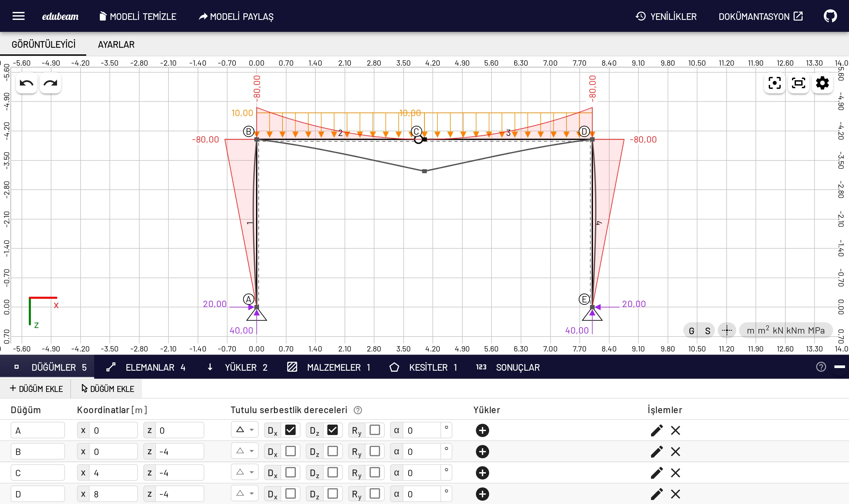Minimize the bottom data panel
849x504 pixels.
[x=839, y=367]
